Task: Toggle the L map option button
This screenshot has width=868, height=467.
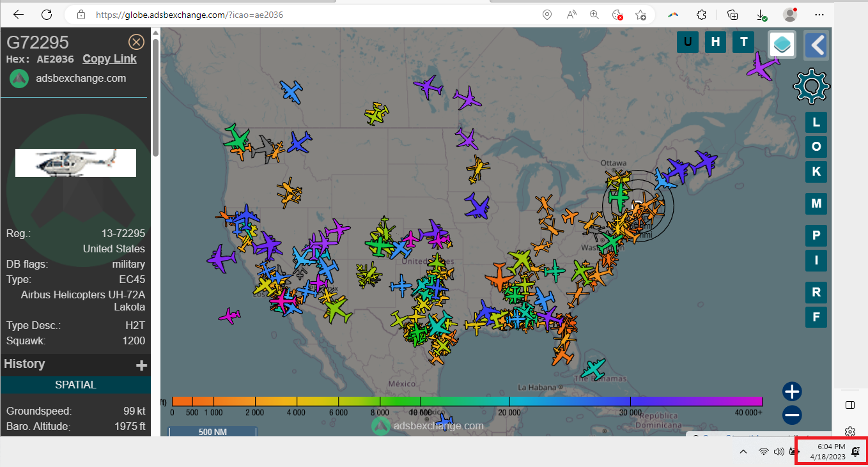Action: pos(816,122)
